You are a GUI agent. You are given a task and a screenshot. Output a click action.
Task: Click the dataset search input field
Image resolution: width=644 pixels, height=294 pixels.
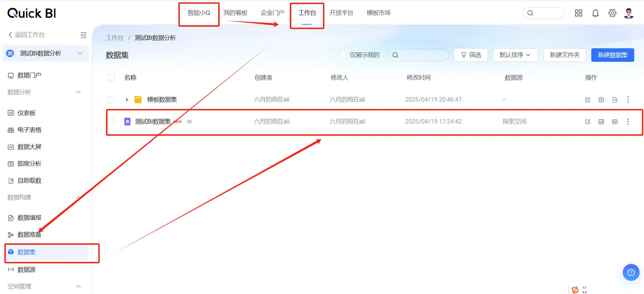[418, 55]
